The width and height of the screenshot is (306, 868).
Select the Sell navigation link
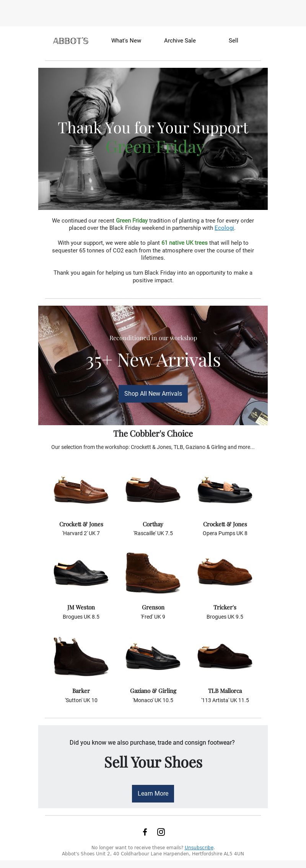pos(233,41)
